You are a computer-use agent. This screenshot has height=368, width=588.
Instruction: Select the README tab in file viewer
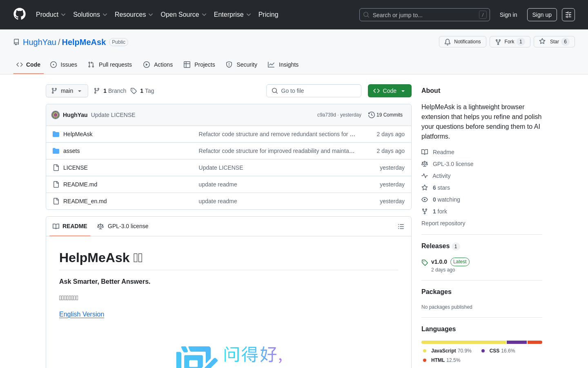[70, 227]
